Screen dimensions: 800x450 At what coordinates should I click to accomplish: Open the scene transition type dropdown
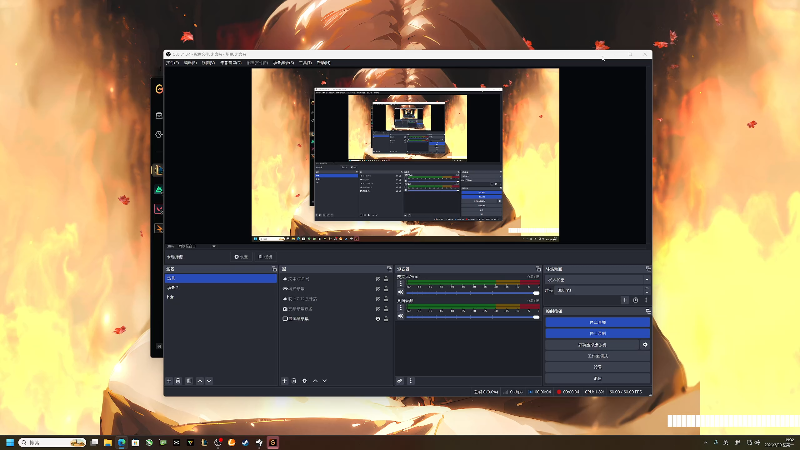tap(596, 280)
